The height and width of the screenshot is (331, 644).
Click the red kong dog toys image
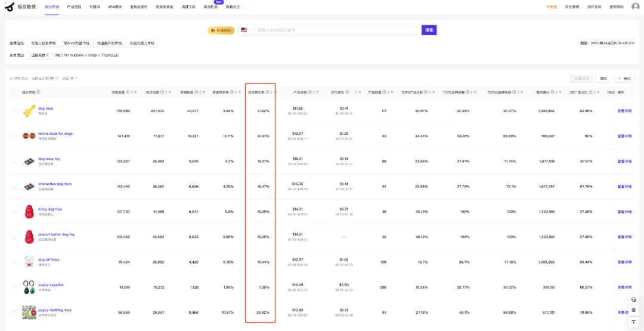(29, 212)
